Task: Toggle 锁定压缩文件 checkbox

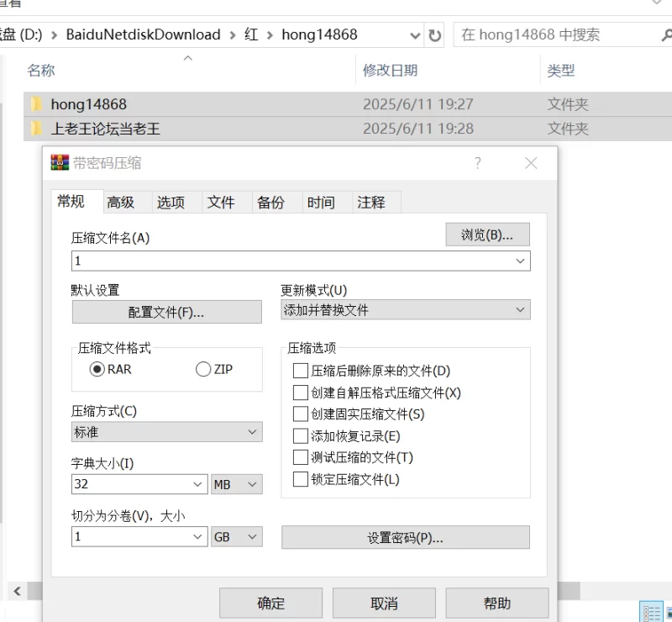Action: [301, 479]
